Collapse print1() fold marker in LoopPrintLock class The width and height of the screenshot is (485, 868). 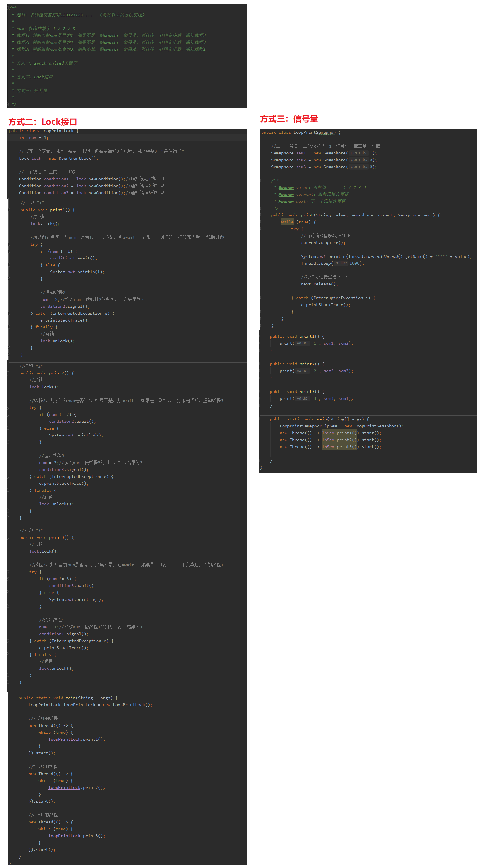[9, 210]
